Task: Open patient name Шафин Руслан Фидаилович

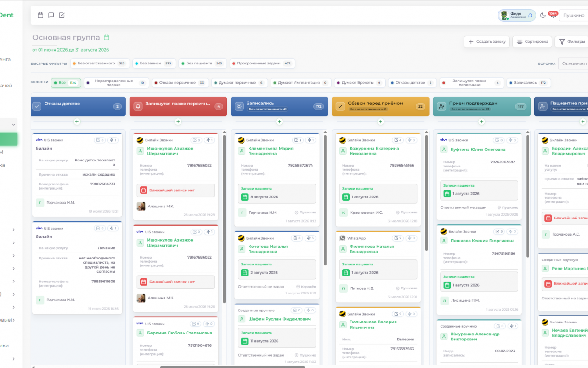Action: point(279,319)
